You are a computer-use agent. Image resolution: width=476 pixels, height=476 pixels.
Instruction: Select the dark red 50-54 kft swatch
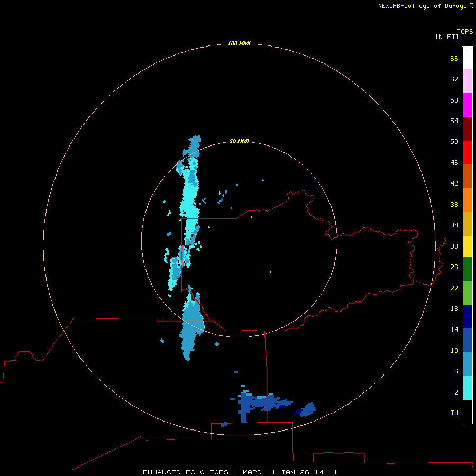(467, 129)
